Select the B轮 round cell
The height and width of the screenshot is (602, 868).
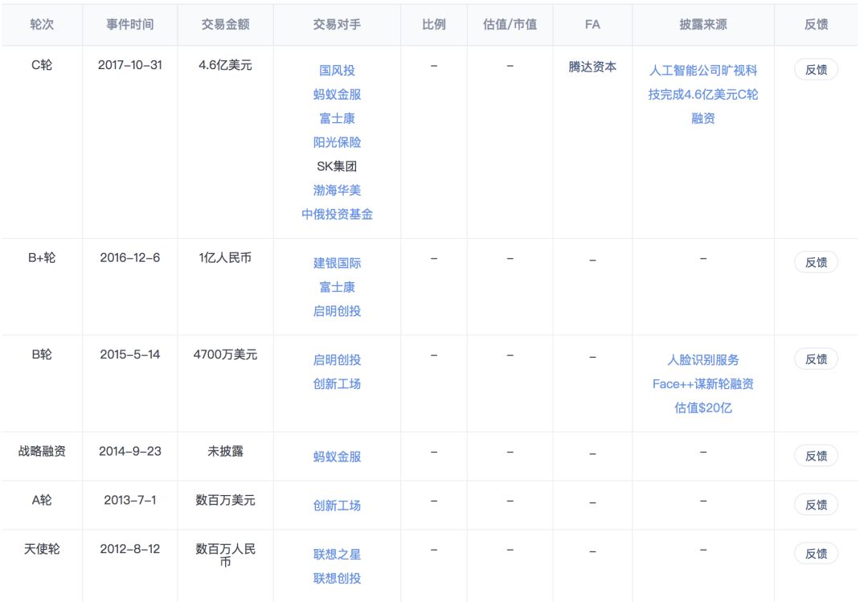click(x=42, y=354)
